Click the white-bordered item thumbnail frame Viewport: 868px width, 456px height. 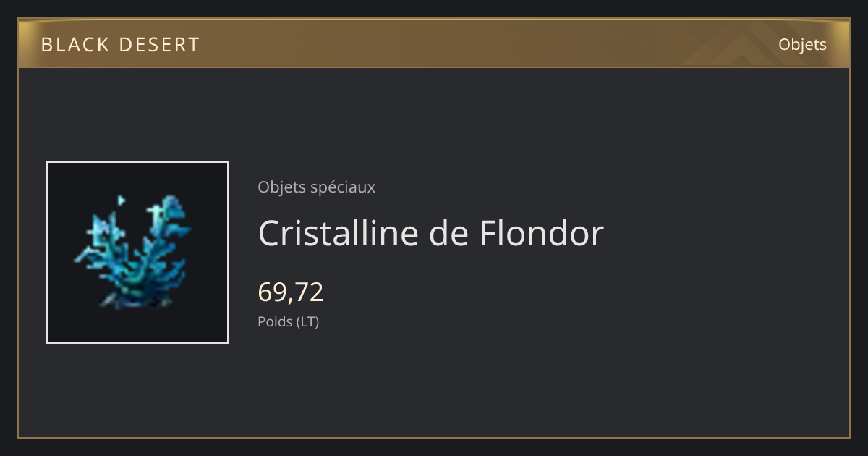point(137,253)
